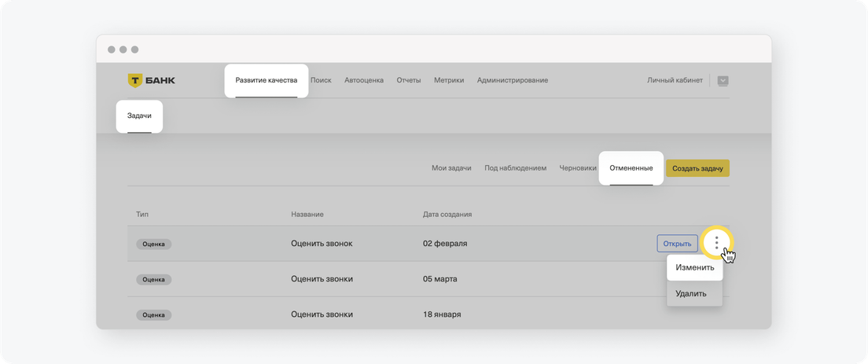Click the T-Bank shield logo

[x=135, y=80]
